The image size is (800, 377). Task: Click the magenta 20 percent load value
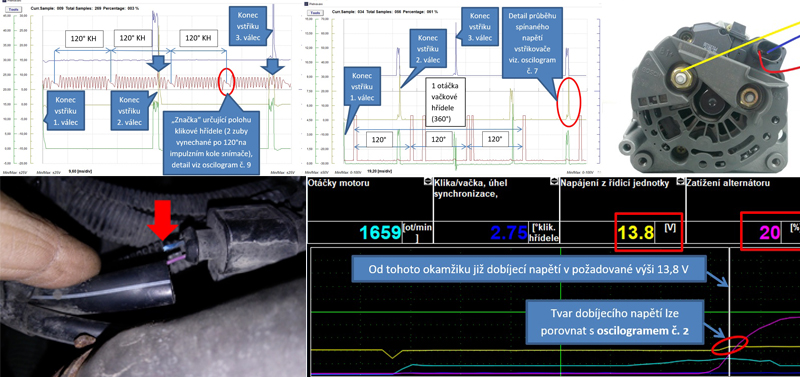pos(770,233)
